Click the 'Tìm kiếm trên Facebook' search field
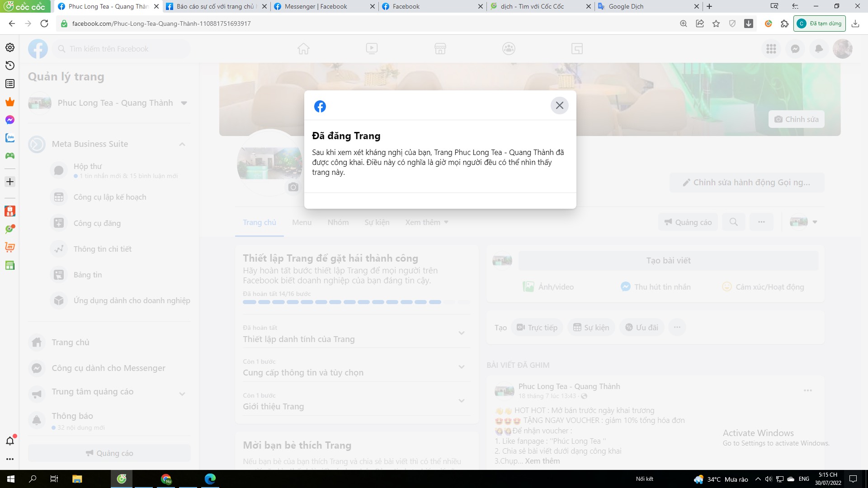 click(x=121, y=49)
